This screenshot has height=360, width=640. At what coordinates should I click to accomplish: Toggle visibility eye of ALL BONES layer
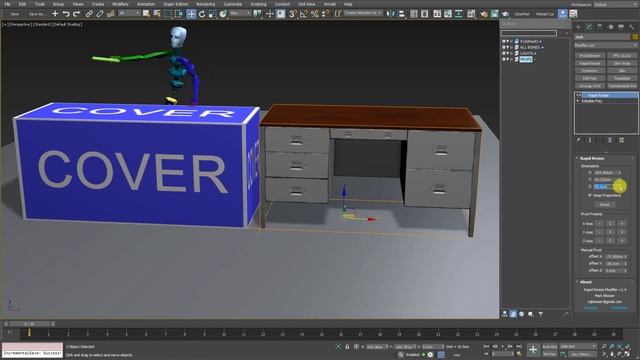[x=503, y=47]
